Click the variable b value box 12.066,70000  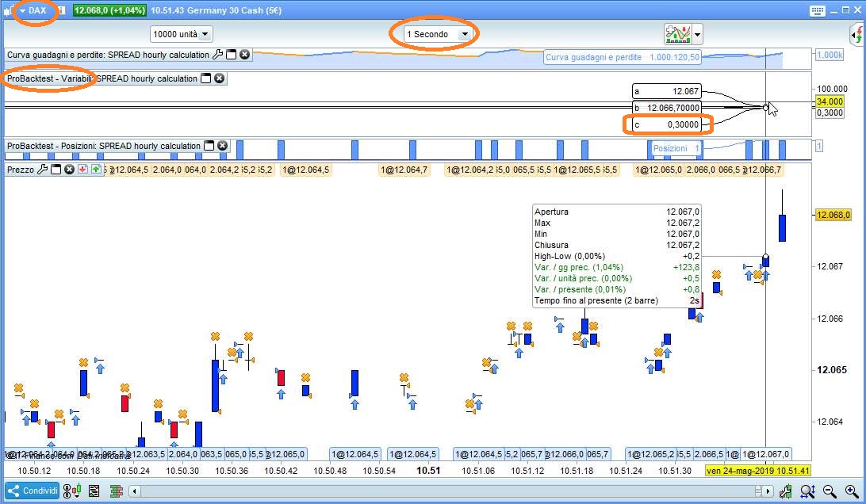pyautogui.click(x=667, y=108)
